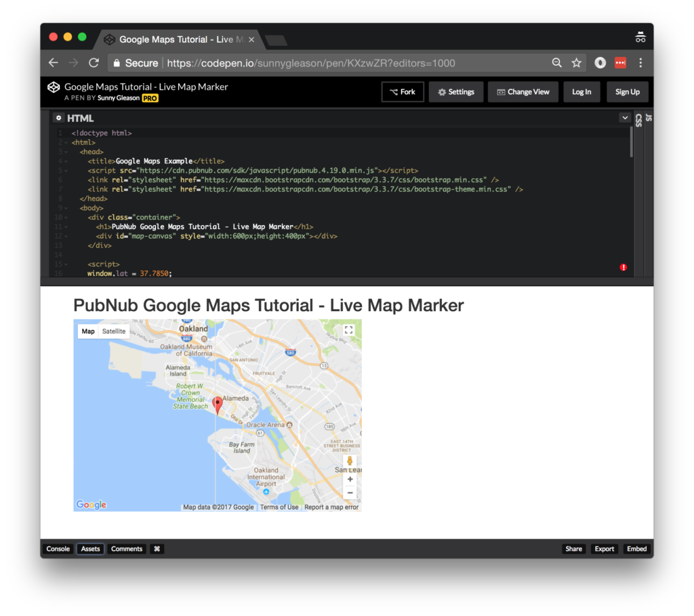Click the Secure padlock icon

click(117, 63)
